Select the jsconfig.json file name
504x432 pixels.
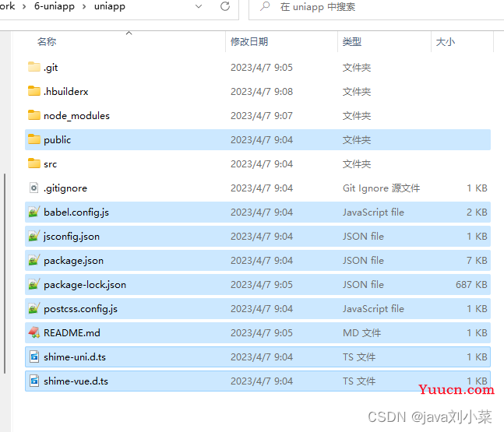72,237
